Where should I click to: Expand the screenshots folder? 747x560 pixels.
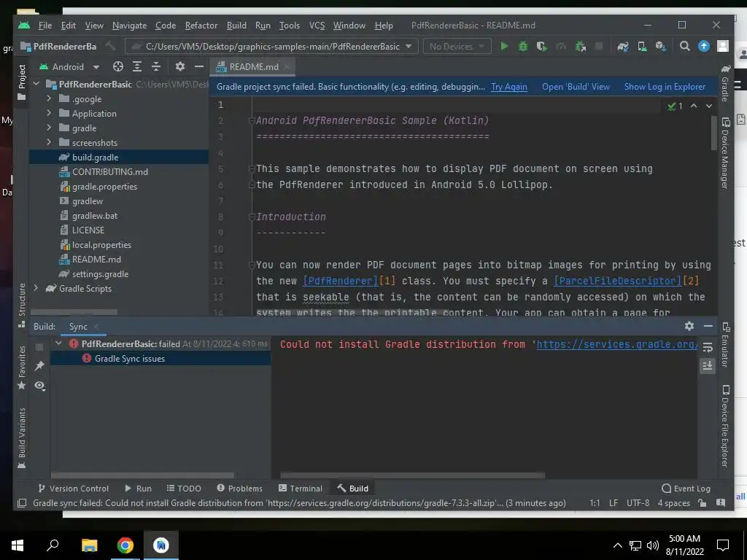click(49, 142)
